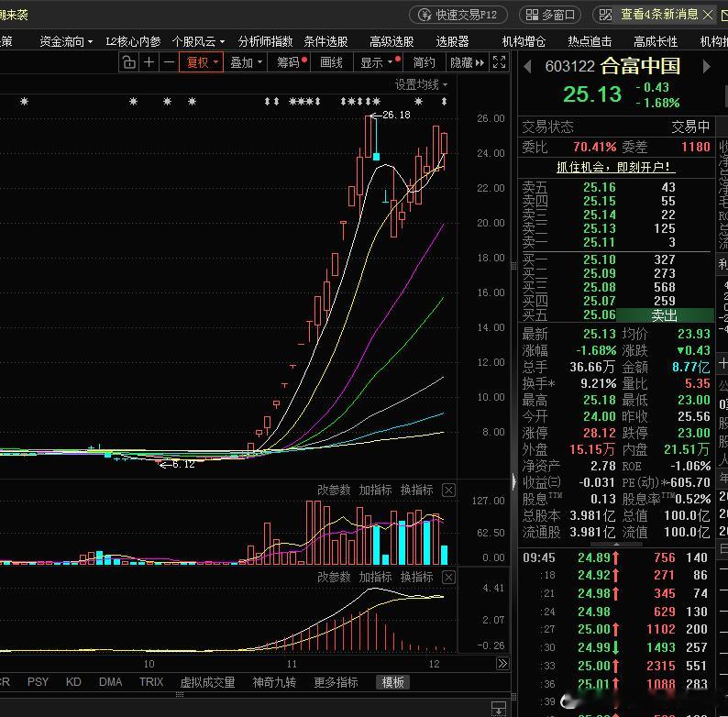728x717 pixels.
Task: Click the 卖一 price 25.11
Action: coord(600,242)
